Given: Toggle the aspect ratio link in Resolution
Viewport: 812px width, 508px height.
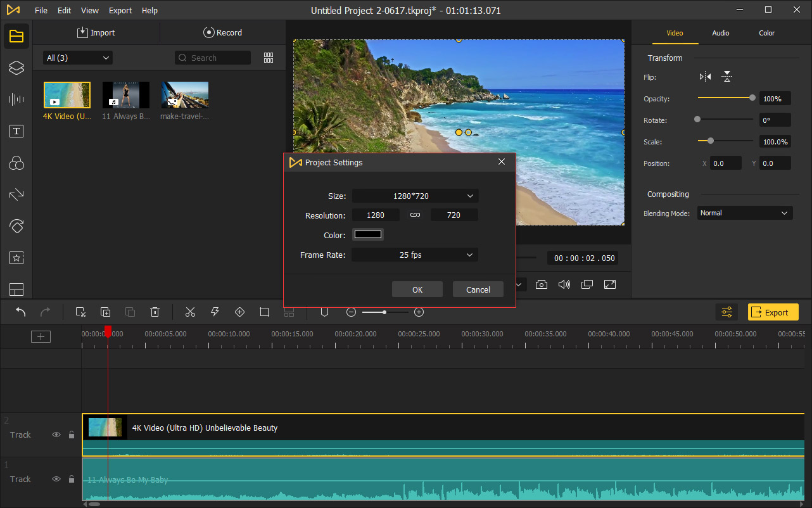Looking at the screenshot, I should pos(415,215).
